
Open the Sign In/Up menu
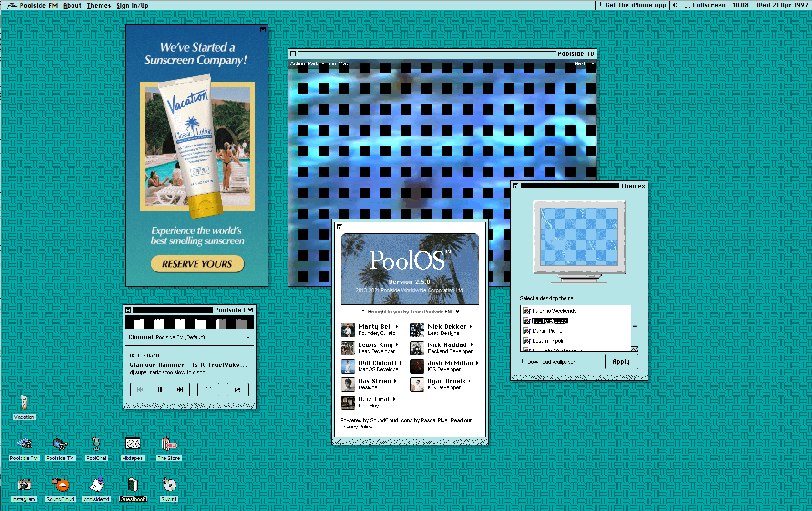pyautogui.click(x=132, y=5)
